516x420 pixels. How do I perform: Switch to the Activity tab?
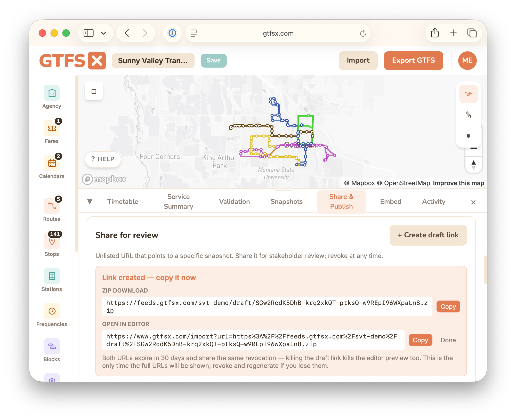(x=434, y=202)
